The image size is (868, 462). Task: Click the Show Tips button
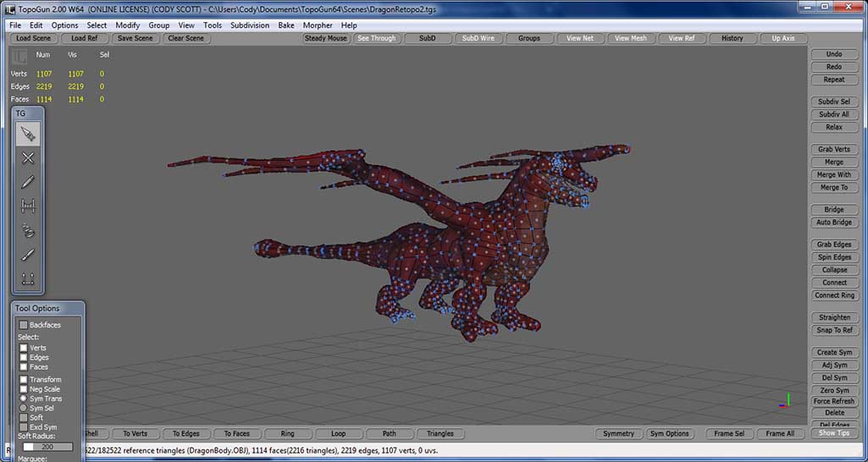(x=834, y=433)
